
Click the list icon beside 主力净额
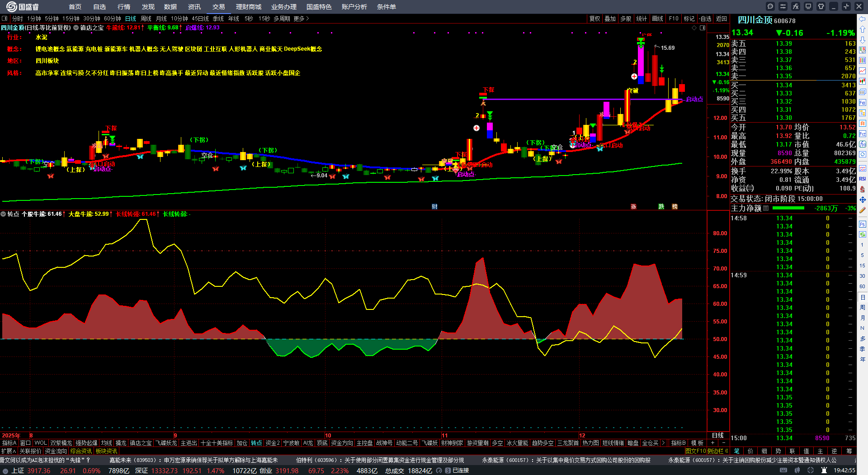coord(766,209)
